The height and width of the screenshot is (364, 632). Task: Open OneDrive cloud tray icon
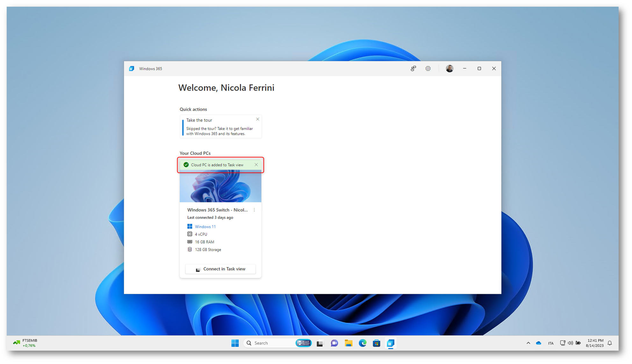coord(539,343)
